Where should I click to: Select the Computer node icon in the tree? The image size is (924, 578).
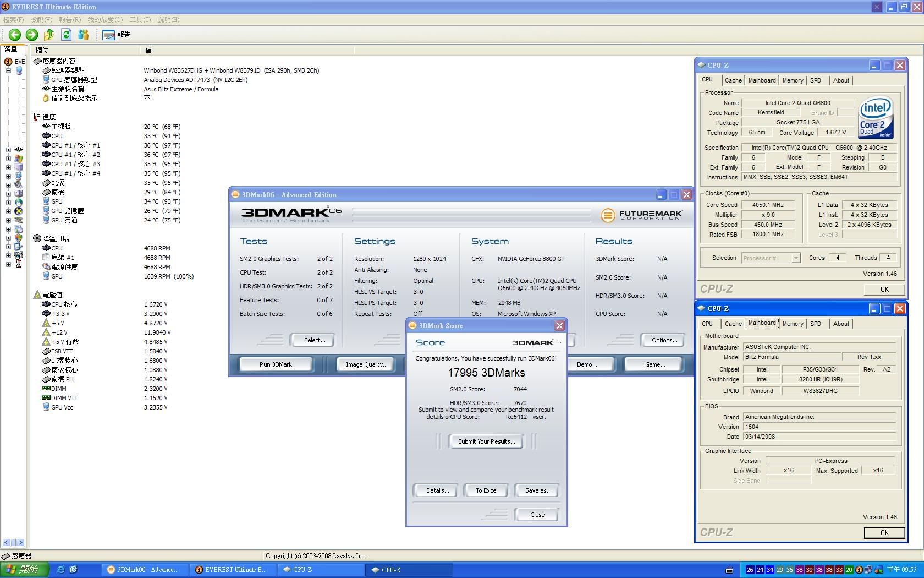coord(19,70)
